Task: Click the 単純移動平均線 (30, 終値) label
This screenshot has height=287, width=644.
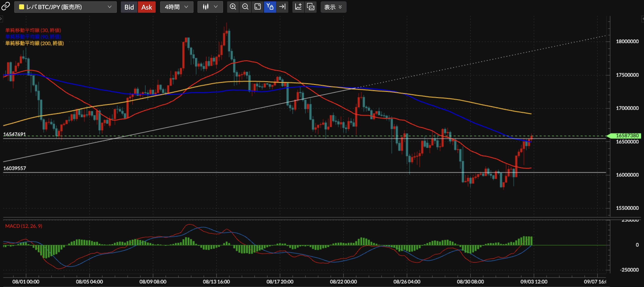Action: (x=33, y=30)
